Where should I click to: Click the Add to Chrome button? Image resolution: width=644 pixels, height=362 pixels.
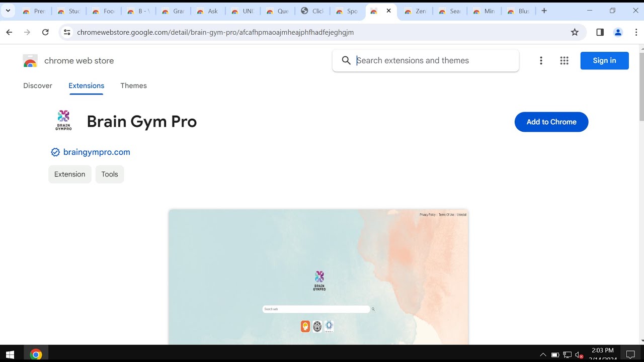click(551, 122)
